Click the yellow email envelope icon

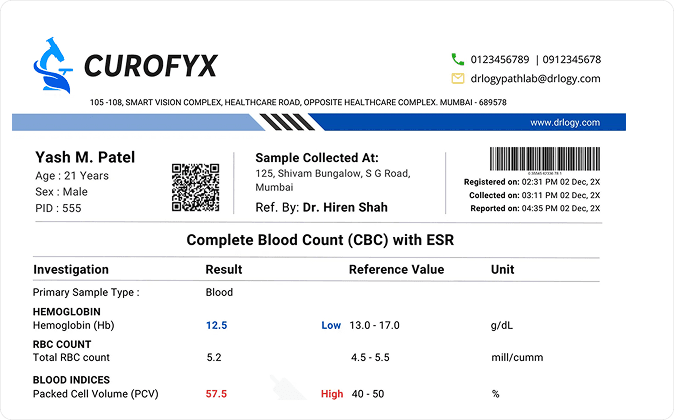click(x=458, y=78)
